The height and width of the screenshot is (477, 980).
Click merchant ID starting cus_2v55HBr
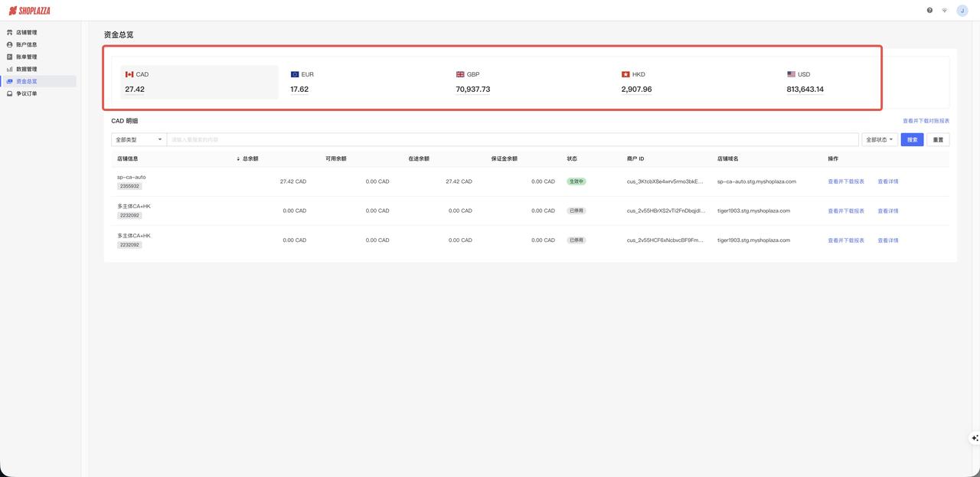click(665, 211)
